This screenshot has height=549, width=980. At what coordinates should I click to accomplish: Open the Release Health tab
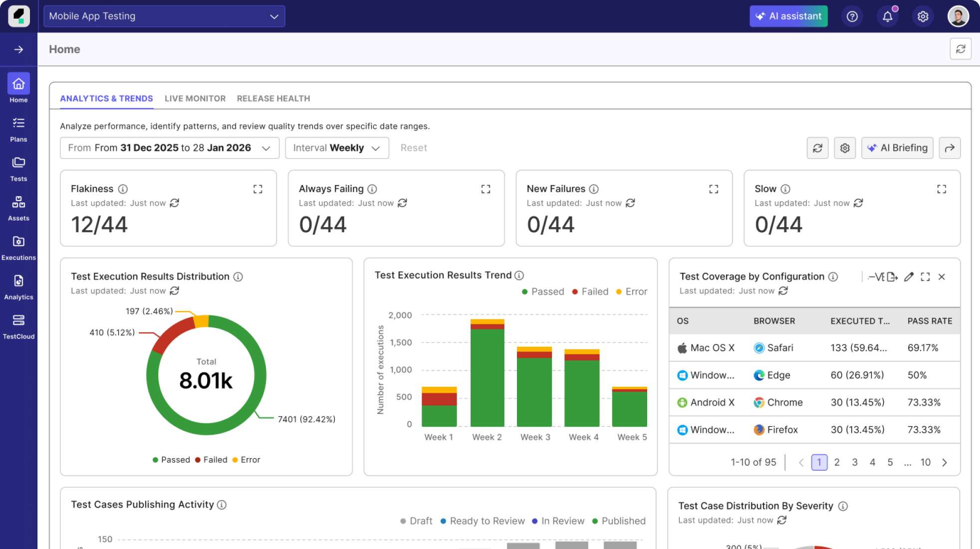[273, 98]
